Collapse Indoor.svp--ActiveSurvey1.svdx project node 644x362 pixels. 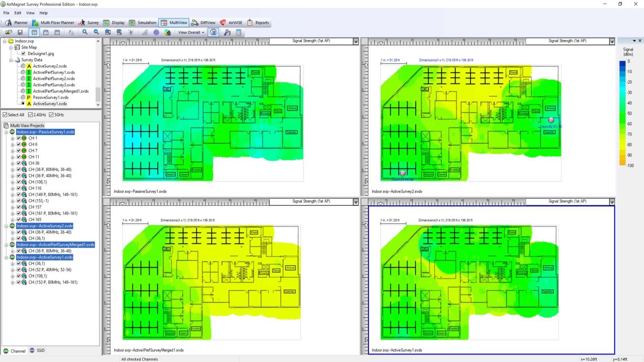(x=6, y=257)
